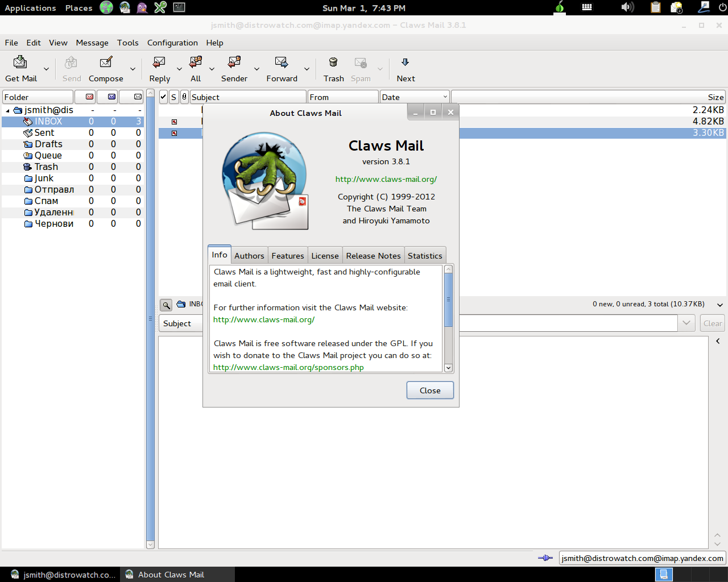Click the Next message arrow icon
The height and width of the screenshot is (582, 728).
tap(405, 62)
